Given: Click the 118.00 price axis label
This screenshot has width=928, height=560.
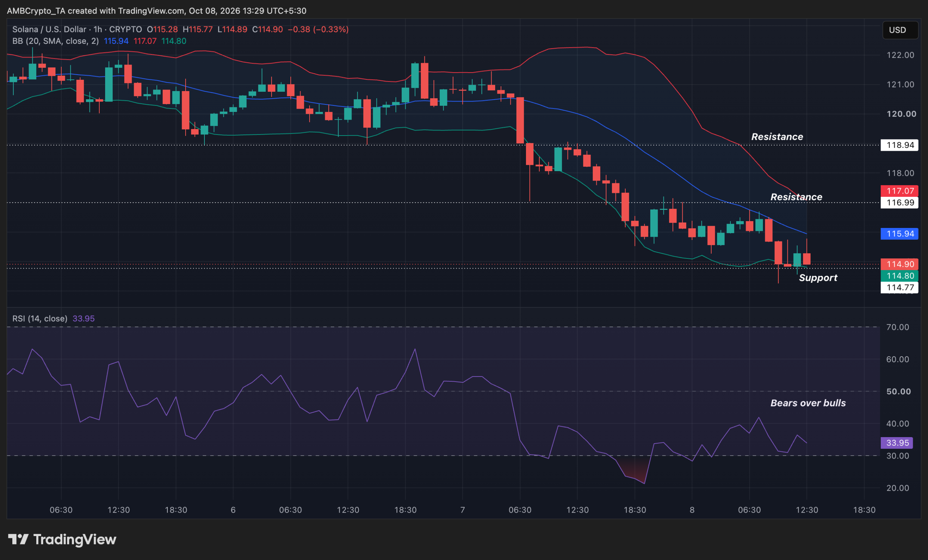Looking at the screenshot, I should [x=900, y=173].
